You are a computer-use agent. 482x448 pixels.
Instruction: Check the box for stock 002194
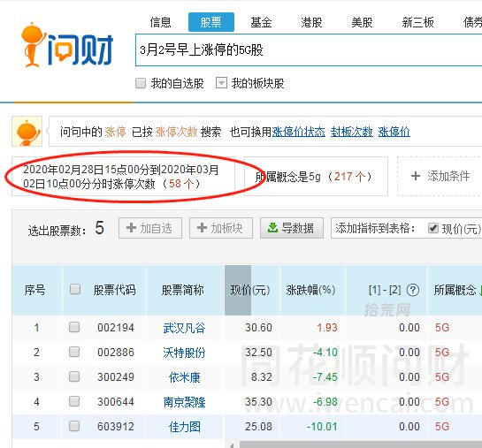pos(74,327)
